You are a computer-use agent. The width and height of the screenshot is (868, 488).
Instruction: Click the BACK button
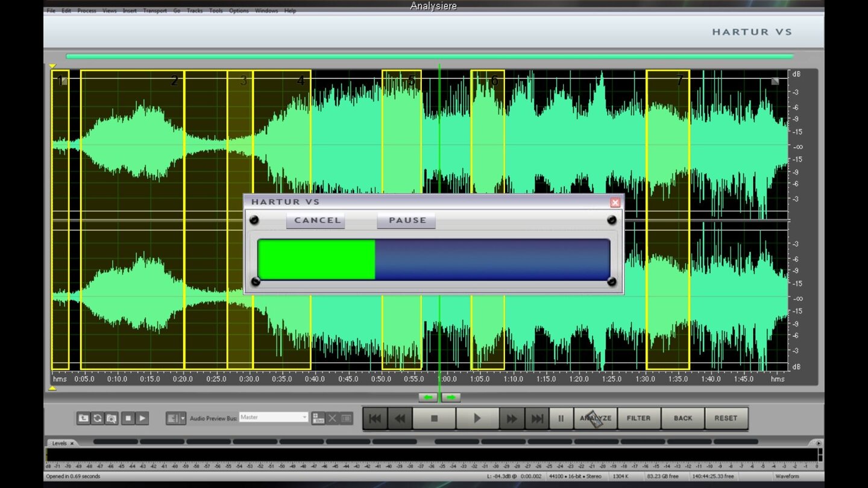pyautogui.click(x=683, y=418)
